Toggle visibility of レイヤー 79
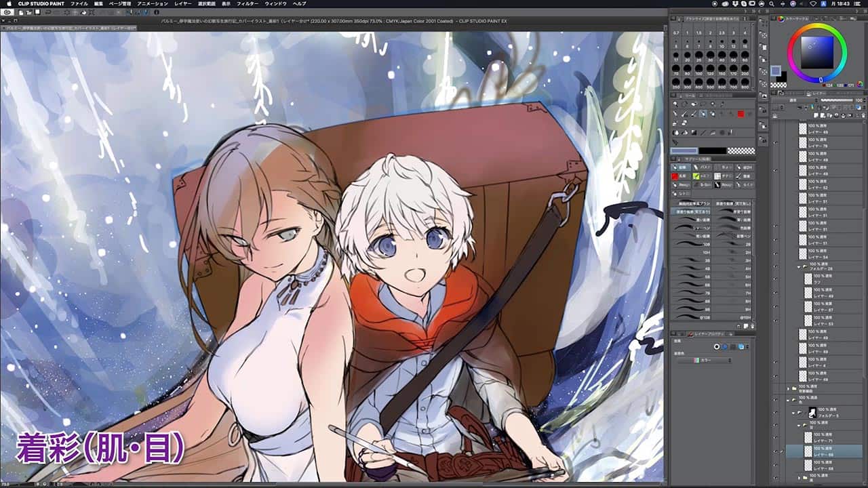 pyautogui.click(x=775, y=142)
